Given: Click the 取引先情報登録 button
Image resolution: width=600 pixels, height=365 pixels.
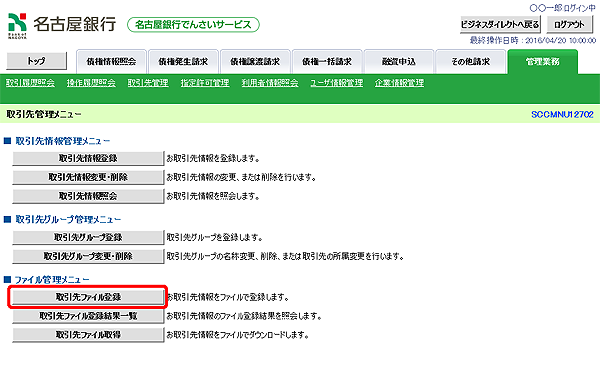Looking at the screenshot, I should (88, 158).
